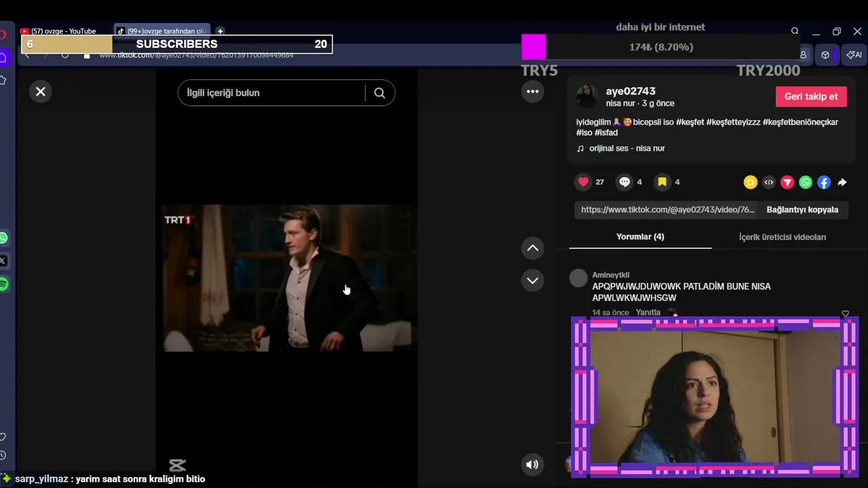
Task: Click the #keşfet hashtag
Action: point(690,122)
